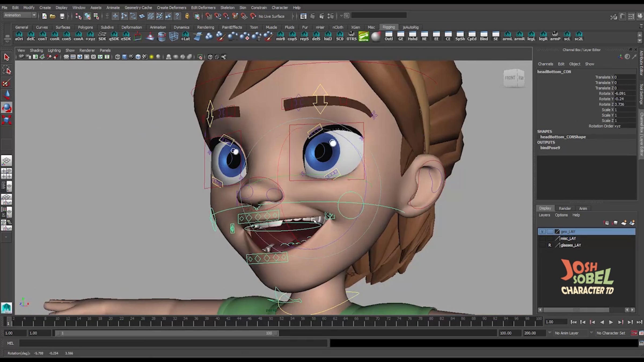Click the 0TRS shelf button

pos(352,36)
